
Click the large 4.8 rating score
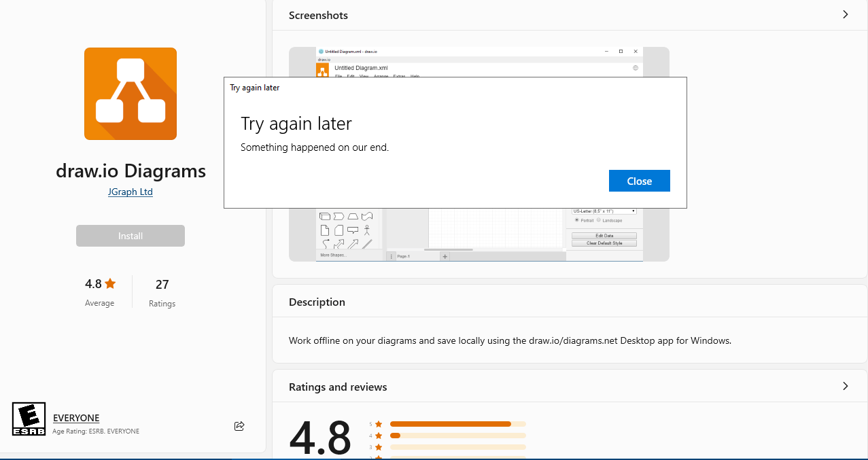pyautogui.click(x=320, y=437)
